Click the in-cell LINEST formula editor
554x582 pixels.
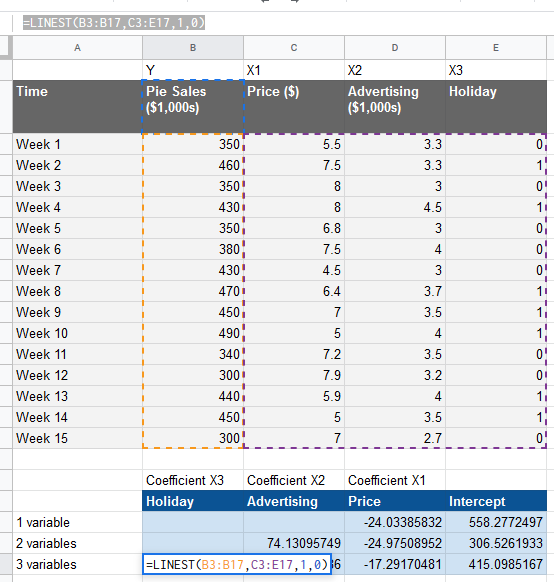tap(237, 565)
